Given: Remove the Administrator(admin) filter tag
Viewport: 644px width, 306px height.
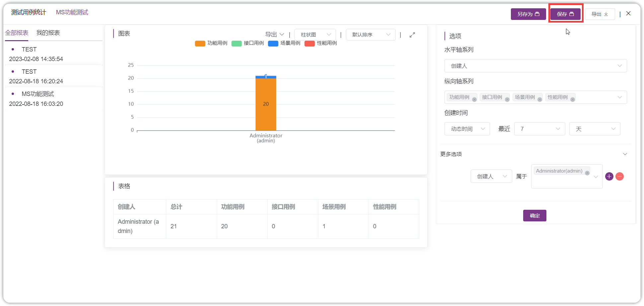Looking at the screenshot, I should point(587,173).
